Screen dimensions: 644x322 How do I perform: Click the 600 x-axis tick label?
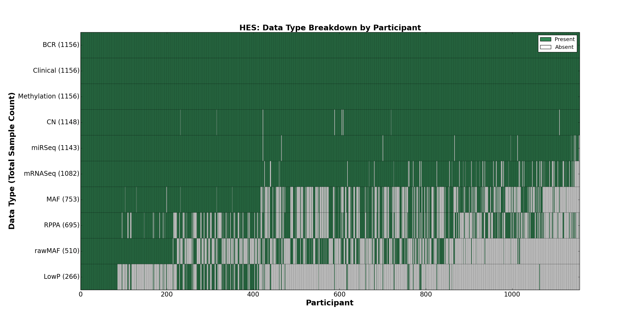[x=339, y=295]
